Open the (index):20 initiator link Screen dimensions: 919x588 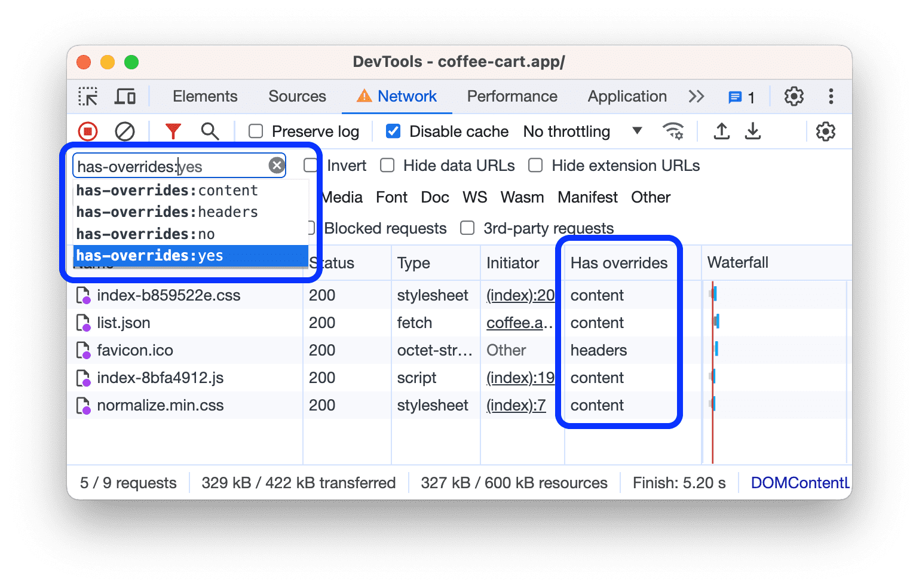point(520,295)
